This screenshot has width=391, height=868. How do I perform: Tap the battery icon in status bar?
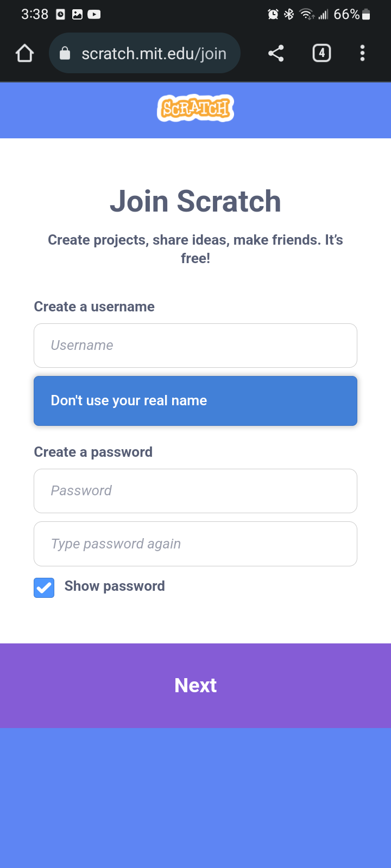tap(367, 15)
